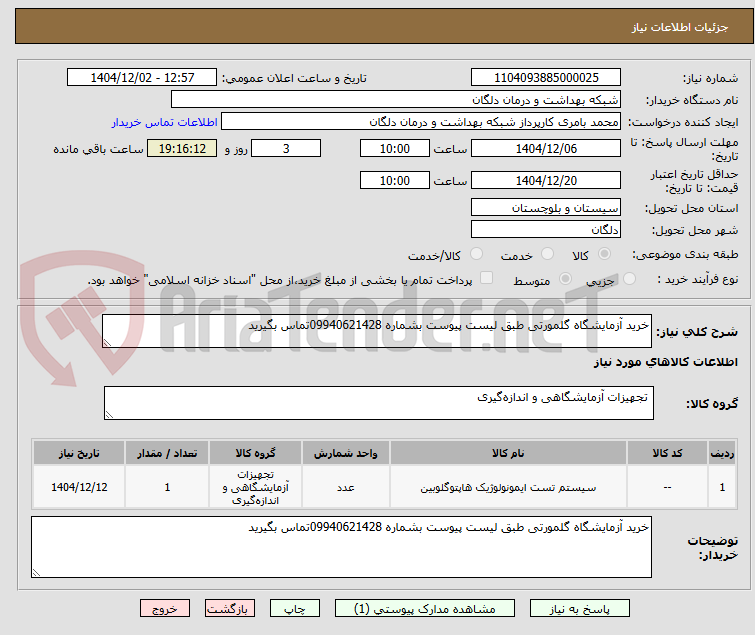Viewport: 755px width, 635px height.
Task: Open اطلاعات تماس خریدار link
Action: pos(165,122)
